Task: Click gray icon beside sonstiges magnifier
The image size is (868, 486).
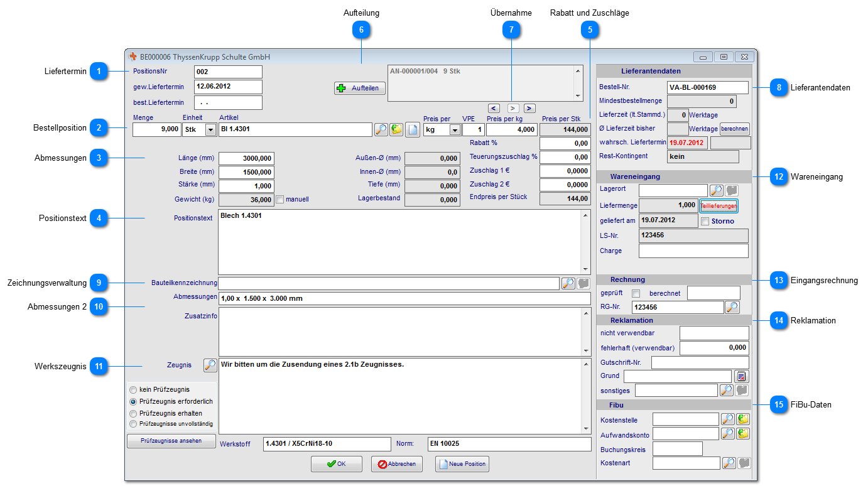Action: (742, 391)
